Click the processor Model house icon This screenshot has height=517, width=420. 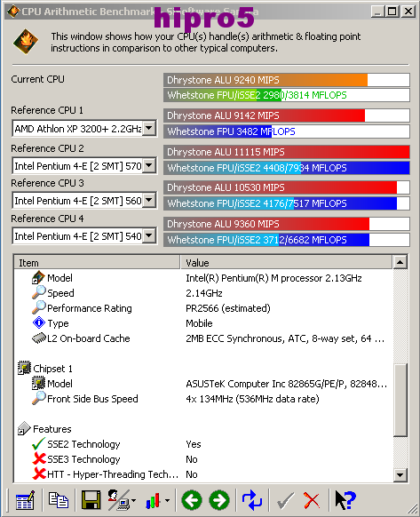tap(38, 278)
